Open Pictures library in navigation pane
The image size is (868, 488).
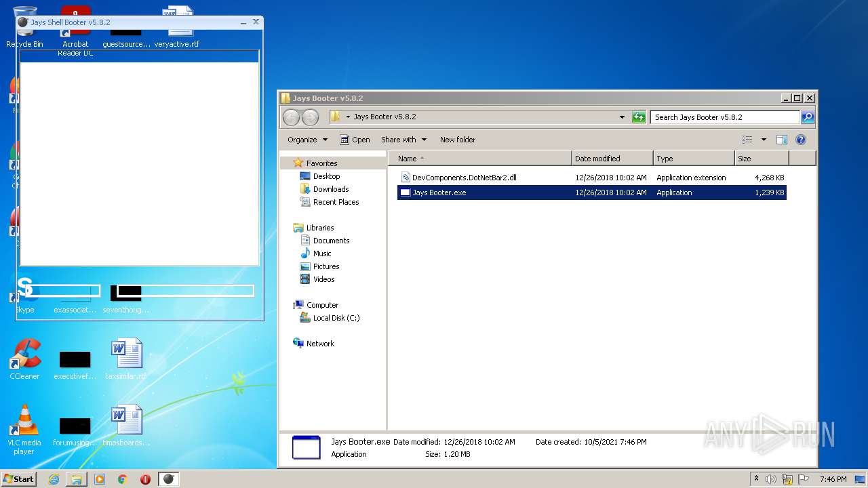(x=325, y=266)
